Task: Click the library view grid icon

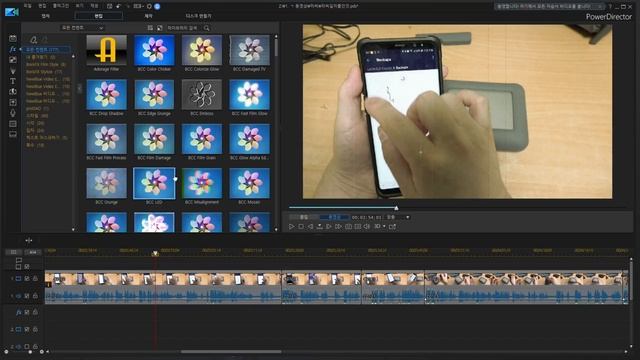Action: [x=150, y=28]
